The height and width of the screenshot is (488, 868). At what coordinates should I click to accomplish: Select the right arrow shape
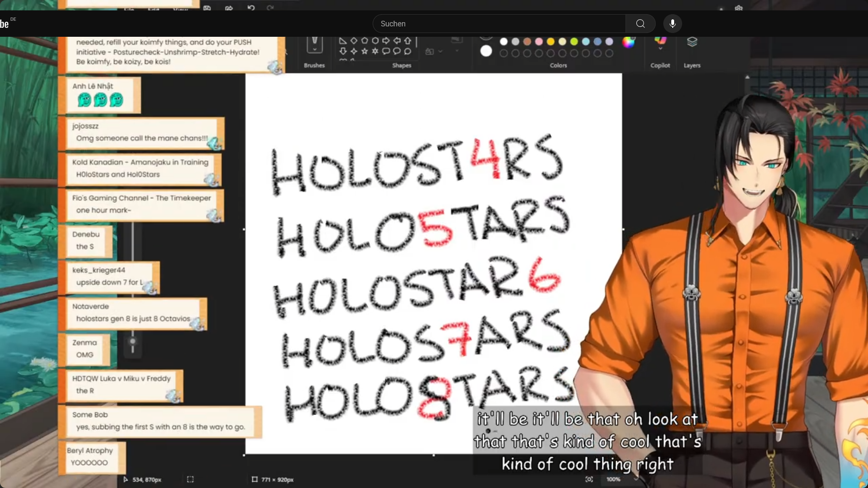point(386,41)
